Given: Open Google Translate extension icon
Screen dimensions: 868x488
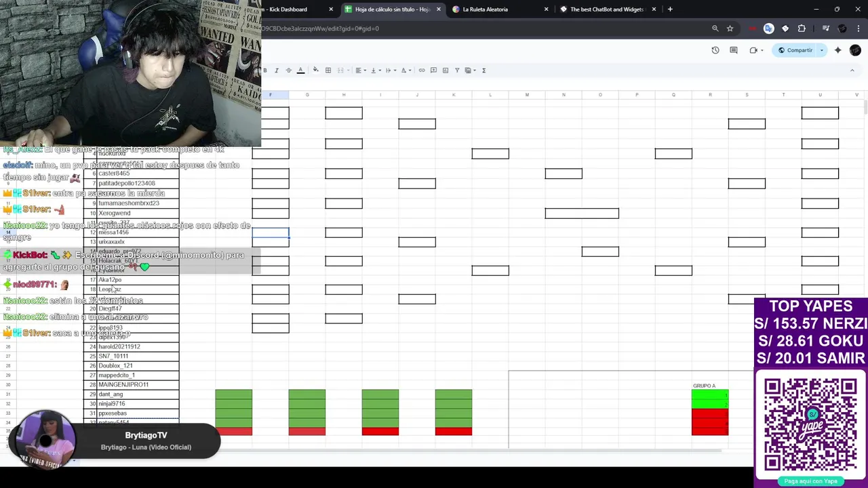Looking at the screenshot, I should point(768,28).
